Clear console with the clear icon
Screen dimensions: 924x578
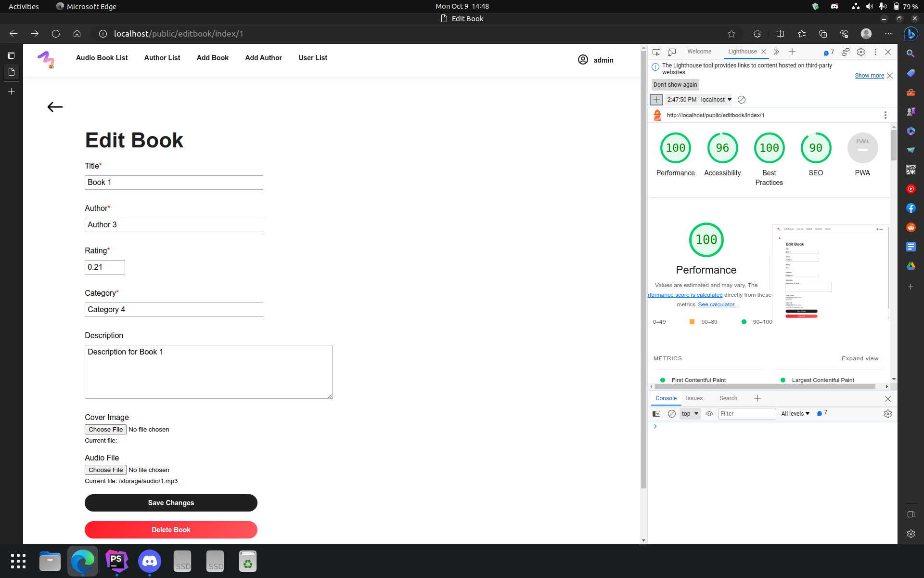[672, 414]
